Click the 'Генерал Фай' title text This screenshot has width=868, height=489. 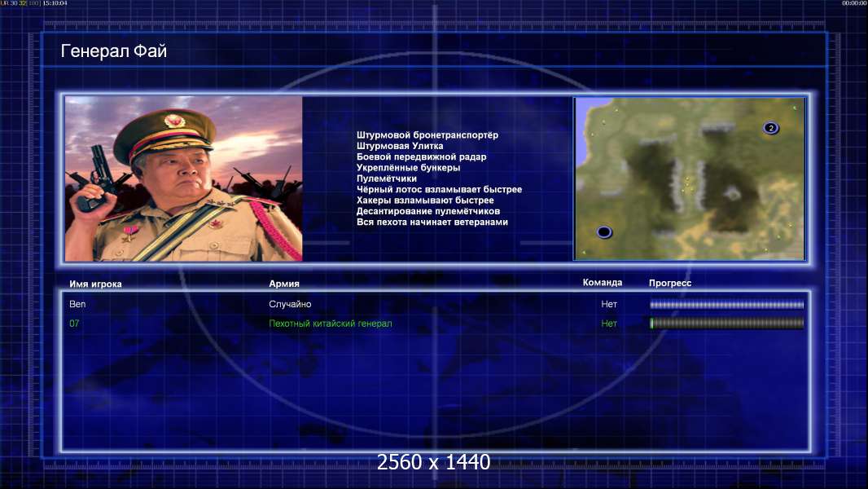point(113,51)
